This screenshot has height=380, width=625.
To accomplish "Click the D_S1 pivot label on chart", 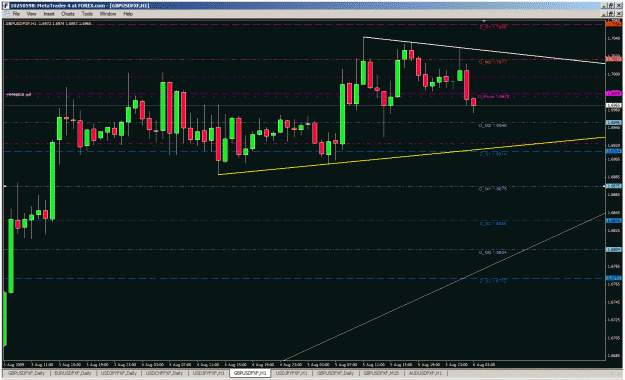I will 493,154.
